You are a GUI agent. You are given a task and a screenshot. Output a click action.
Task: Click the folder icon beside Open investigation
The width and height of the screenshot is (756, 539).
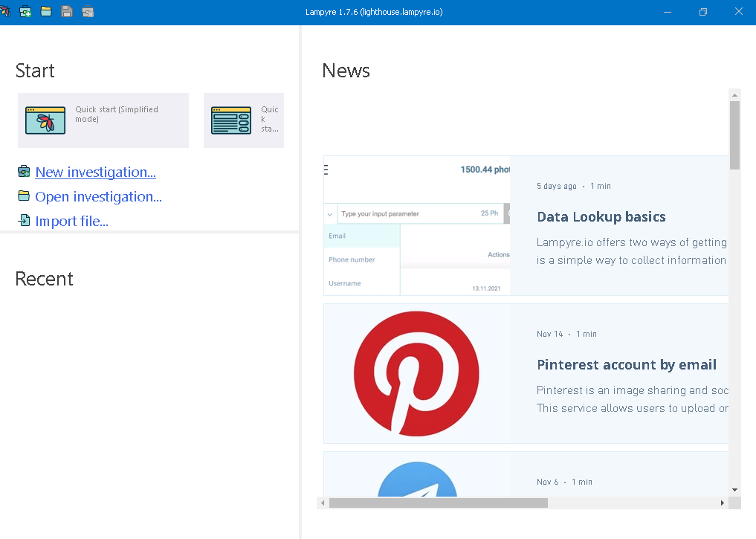pyautogui.click(x=24, y=196)
